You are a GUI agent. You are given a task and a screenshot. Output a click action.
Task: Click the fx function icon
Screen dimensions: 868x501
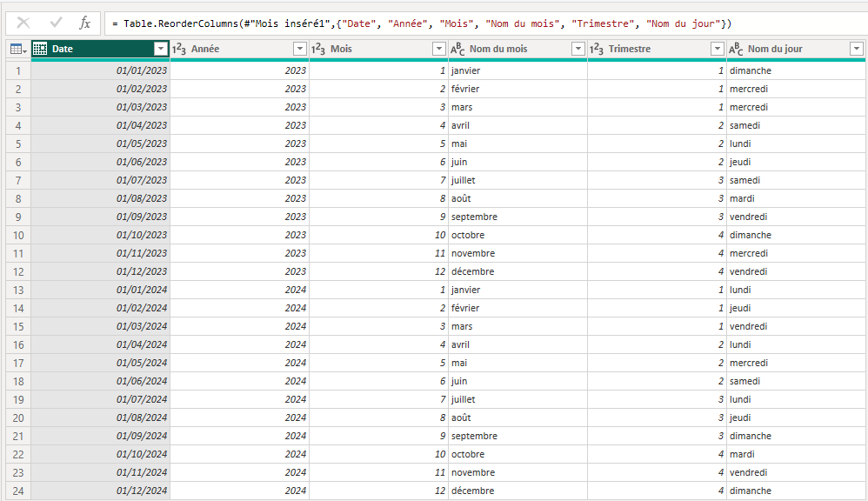tap(84, 23)
